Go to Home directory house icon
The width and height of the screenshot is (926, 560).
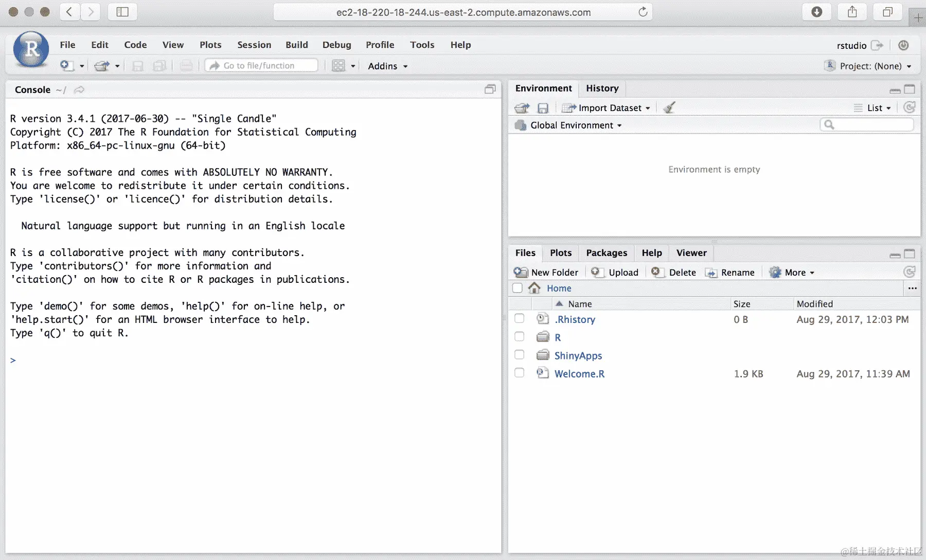tap(535, 288)
